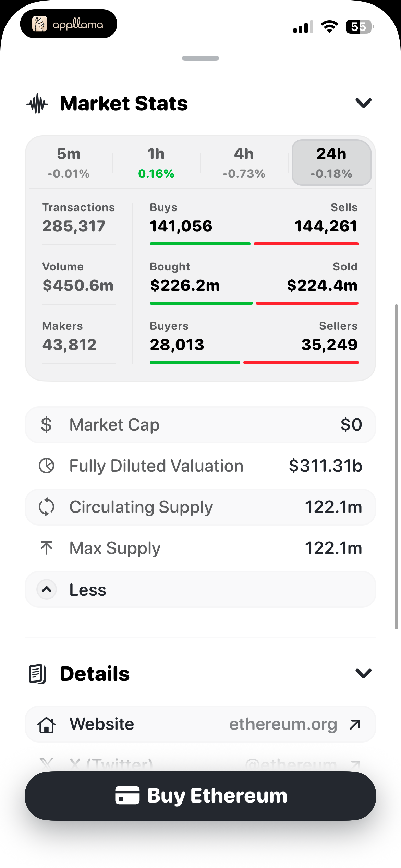Viewport: 401px width, 868px height.
Task: Tap the Makers value 43,812
Action: (70, 345)
